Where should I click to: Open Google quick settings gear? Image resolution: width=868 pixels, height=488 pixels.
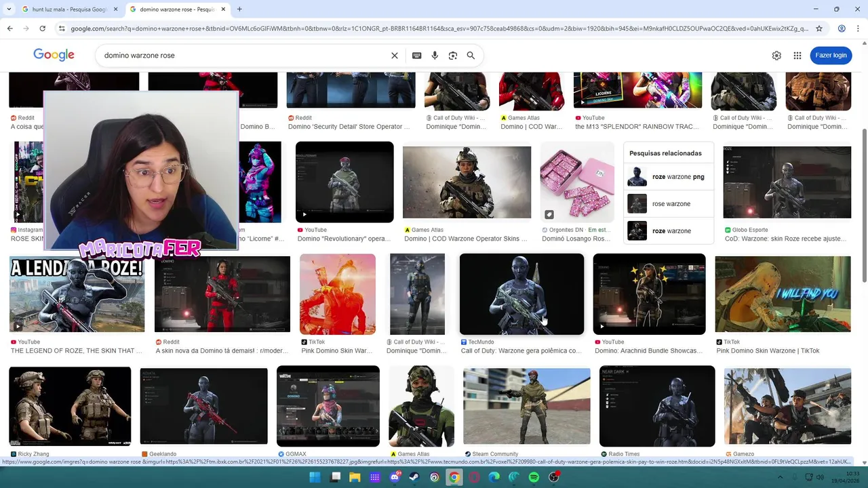pyautogui.click(x=776, y=56)
